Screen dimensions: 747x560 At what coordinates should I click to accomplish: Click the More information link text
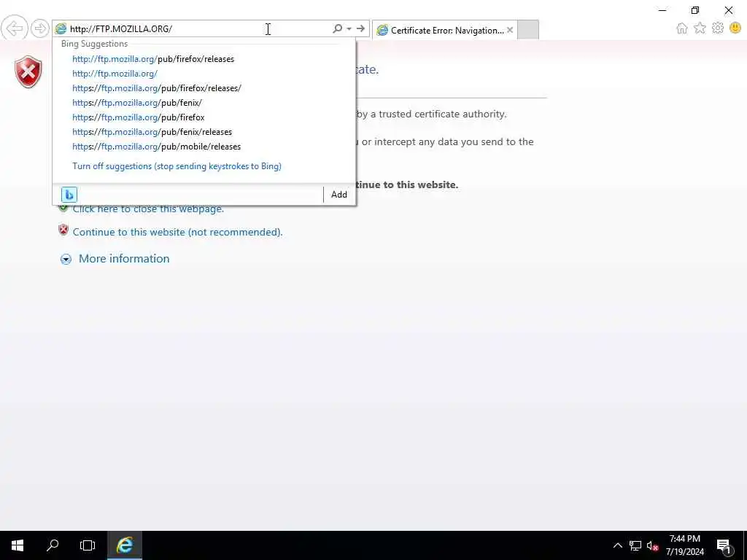124,259
